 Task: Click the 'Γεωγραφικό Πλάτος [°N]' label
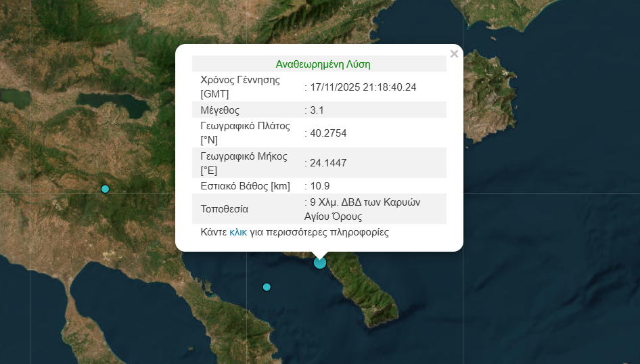(245, 133)
